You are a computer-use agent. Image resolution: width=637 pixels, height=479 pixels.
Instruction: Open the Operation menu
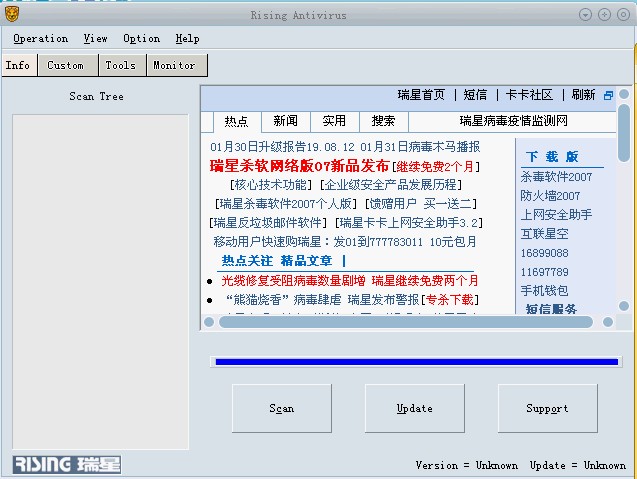[41, 39]
